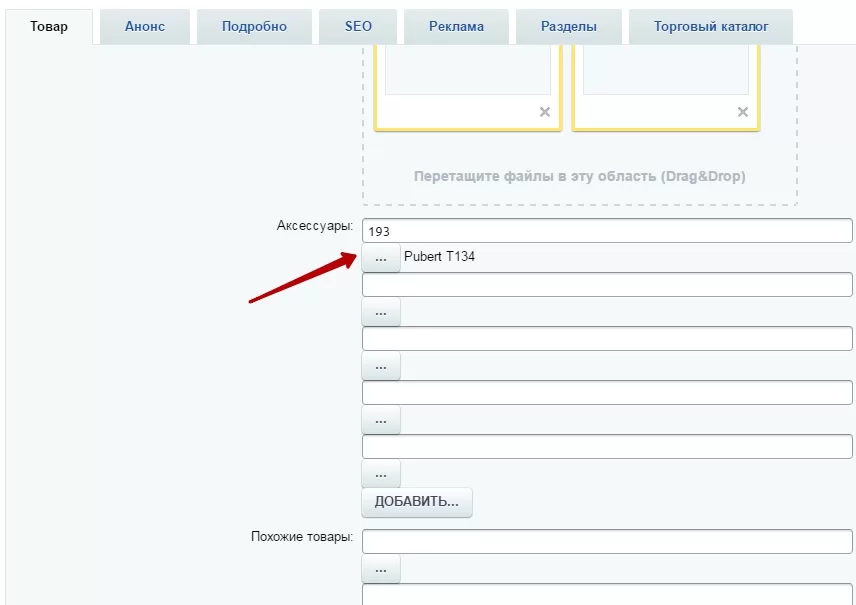856x605 pixels.
Task: Open the Торговый каталог tab
Action: (711, 26)
